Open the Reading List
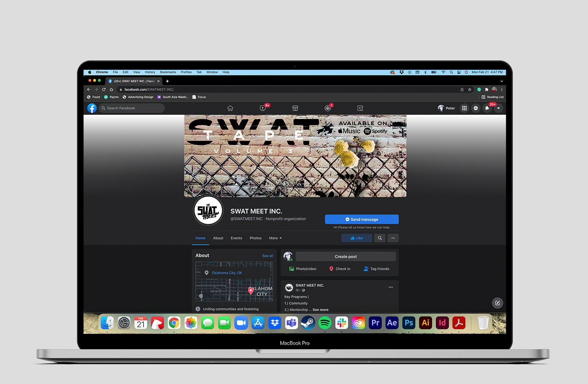588x384 pixels. [x=493, y=97]
